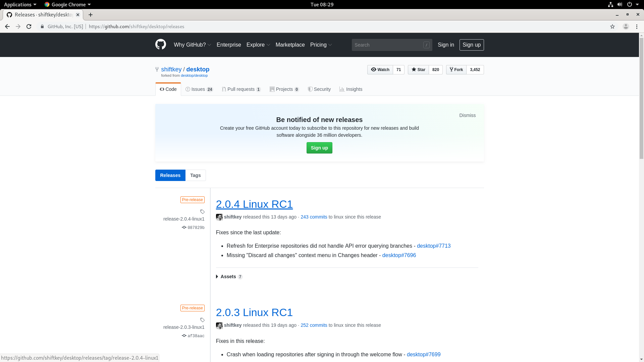
Task: Click the clock showing Tue 08:29
Action: pyautogui.click(x=322, y=4)
